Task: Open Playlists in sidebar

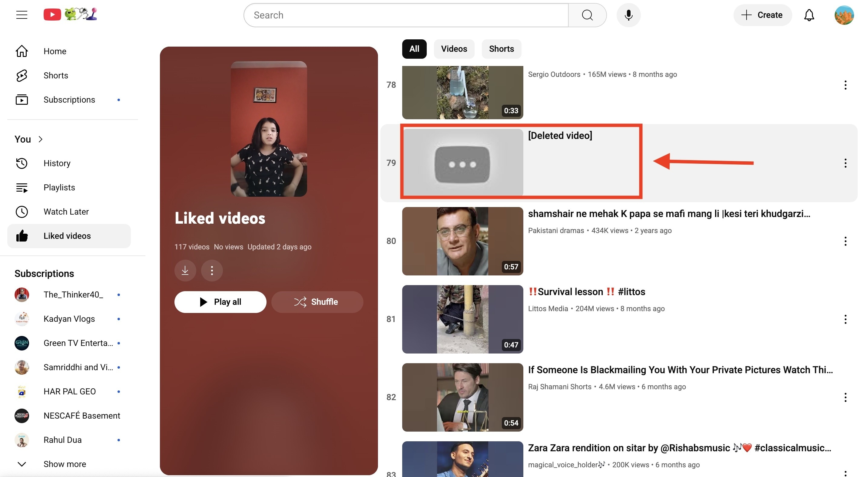Action: click(69, 188)
